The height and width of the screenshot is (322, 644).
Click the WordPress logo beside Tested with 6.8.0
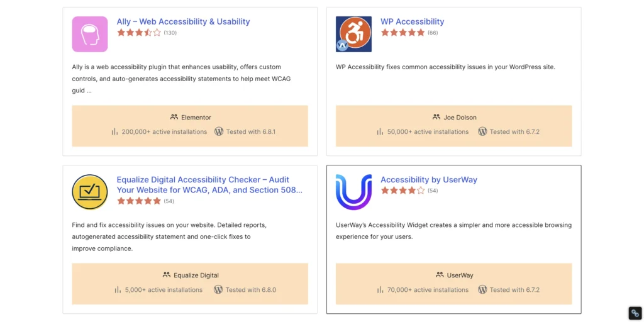pos(218,289)
